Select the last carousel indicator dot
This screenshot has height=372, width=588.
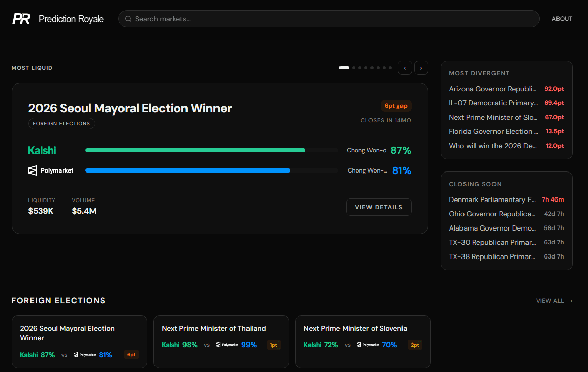coord(390,68)
